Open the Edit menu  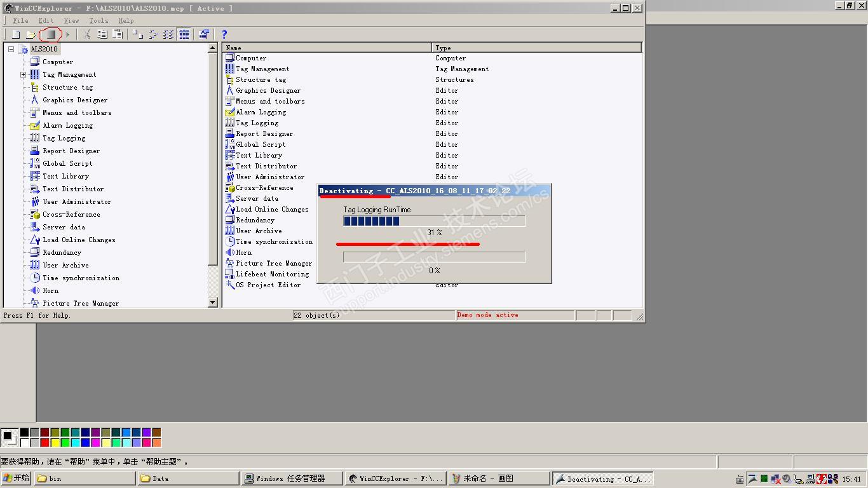[x=46, y=20]
